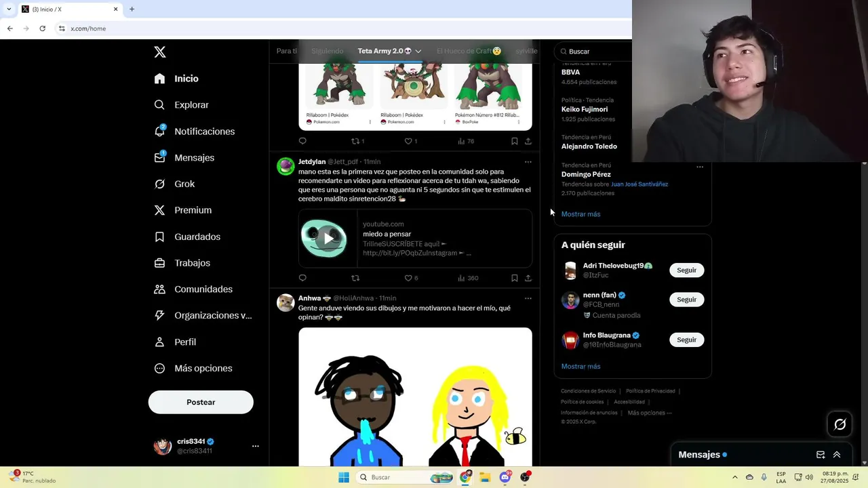Share Jetdylan's post
Image resolution: width=868 pixels, height=488 pixels.
(528, 278)
